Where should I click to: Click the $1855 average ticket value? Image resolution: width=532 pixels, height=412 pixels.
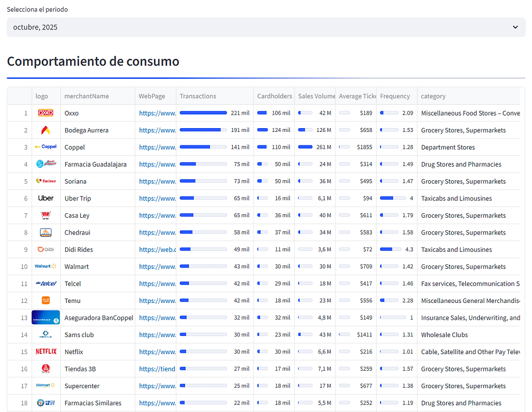364,147
